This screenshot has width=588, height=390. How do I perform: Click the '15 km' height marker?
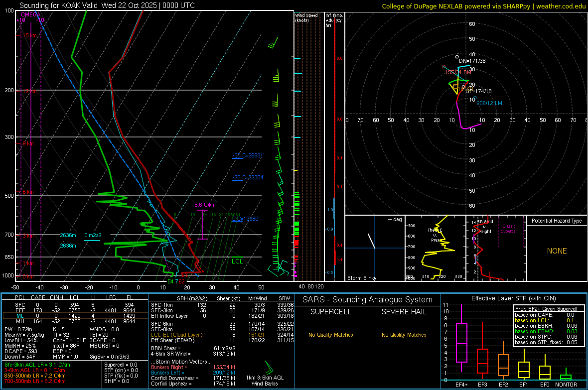[30, 36]
